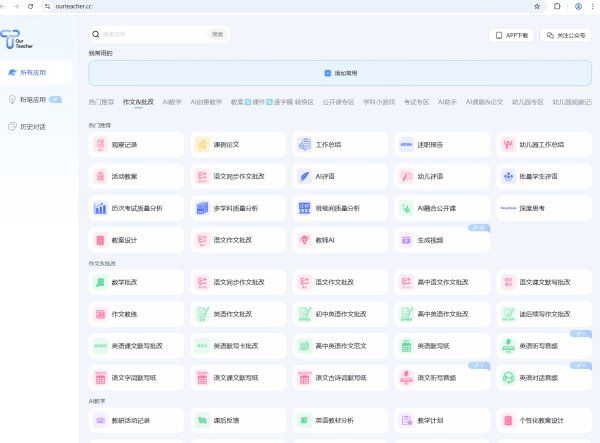
Task: Open the 作文教练 pink icon
Action: pos(100,314)
